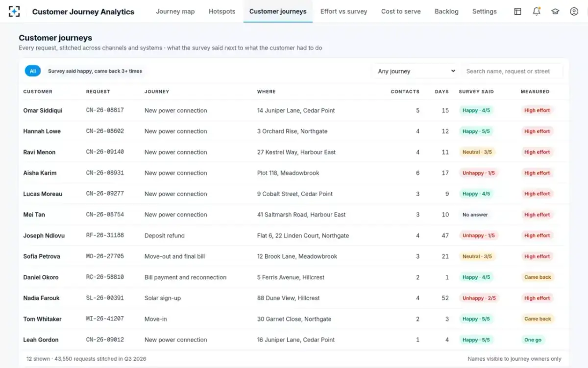Click 'Came back' badge in Daniel Okoro row

538,277
